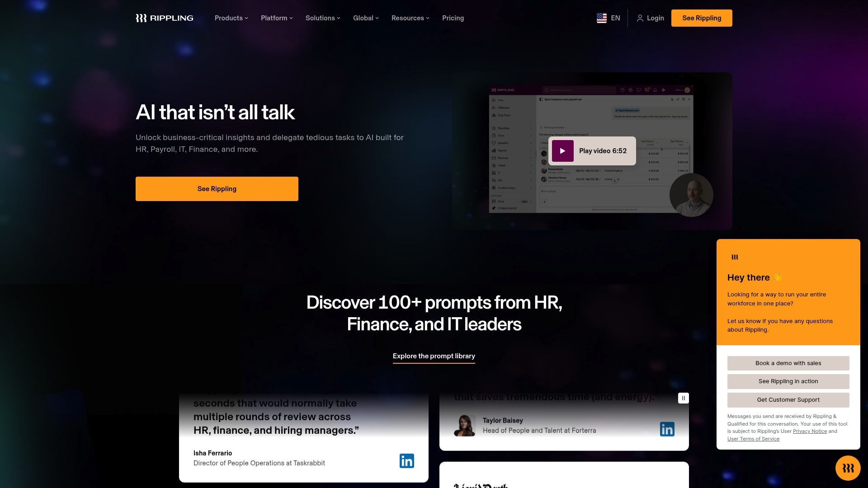Viewport: 868px width, 488px height.
Task: Open Explore the prompt library link
Action: coord(434,357)
